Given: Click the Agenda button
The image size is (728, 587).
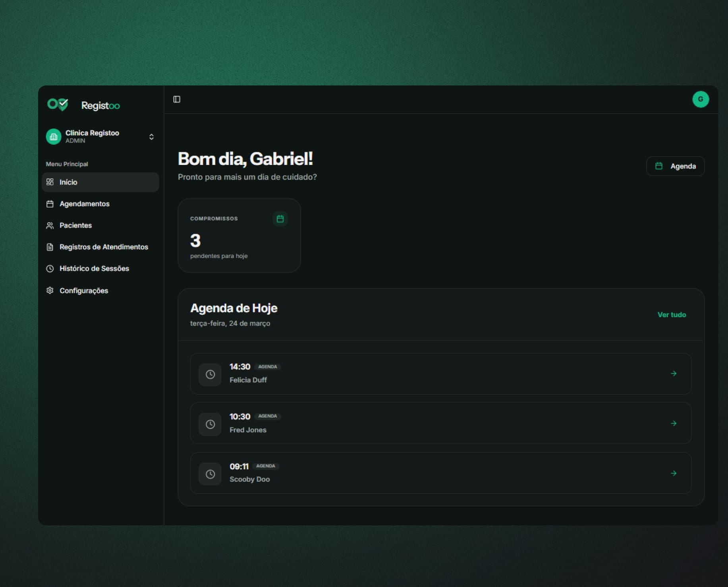Looking at the screenshot, I should pyautogui.click(x=675, y=166).
